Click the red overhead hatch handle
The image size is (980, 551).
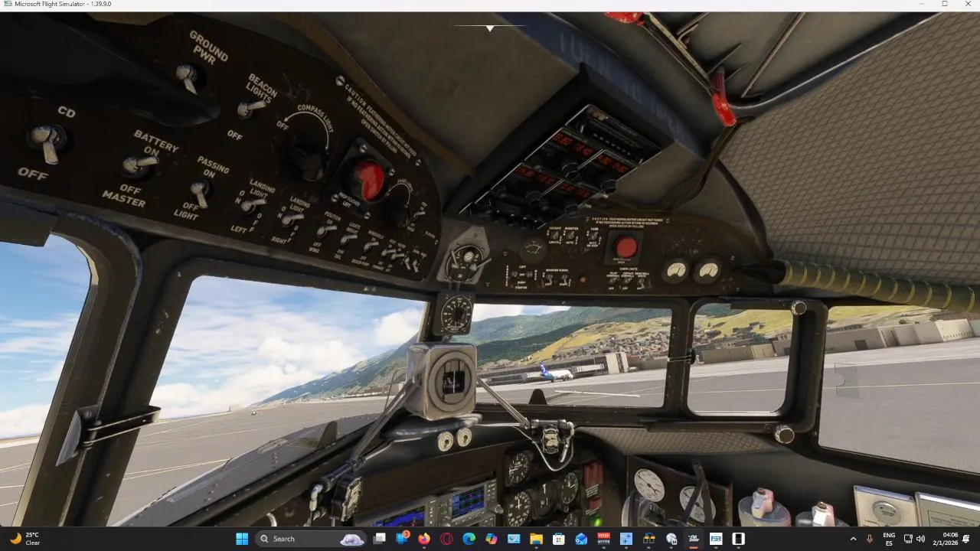tap(720, 96)
